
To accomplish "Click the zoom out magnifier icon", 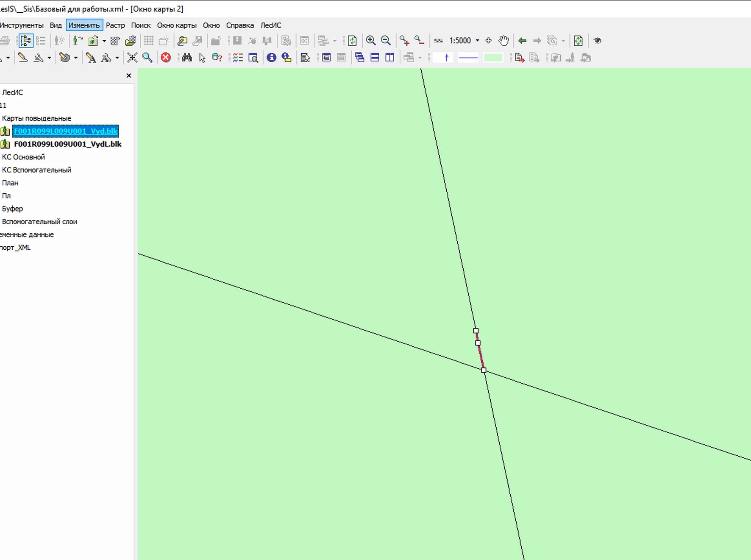I will (386, 41).
